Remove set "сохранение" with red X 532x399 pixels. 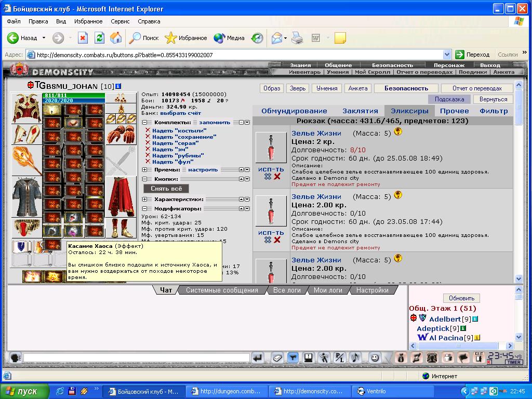coord(148,137)
